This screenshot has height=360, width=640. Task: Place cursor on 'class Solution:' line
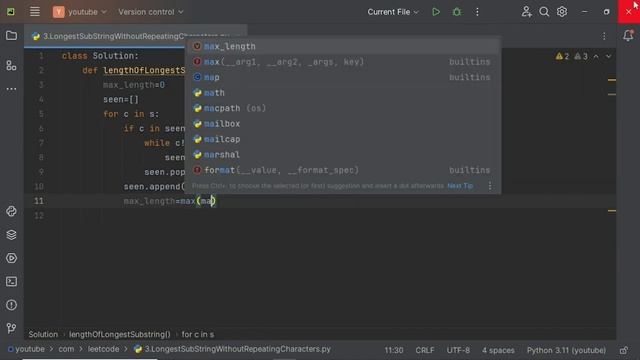100,56
